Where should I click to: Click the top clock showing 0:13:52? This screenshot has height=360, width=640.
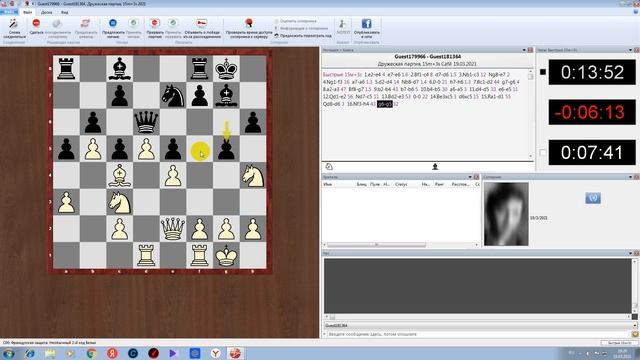pyautogui.click(x=592, y=72)
